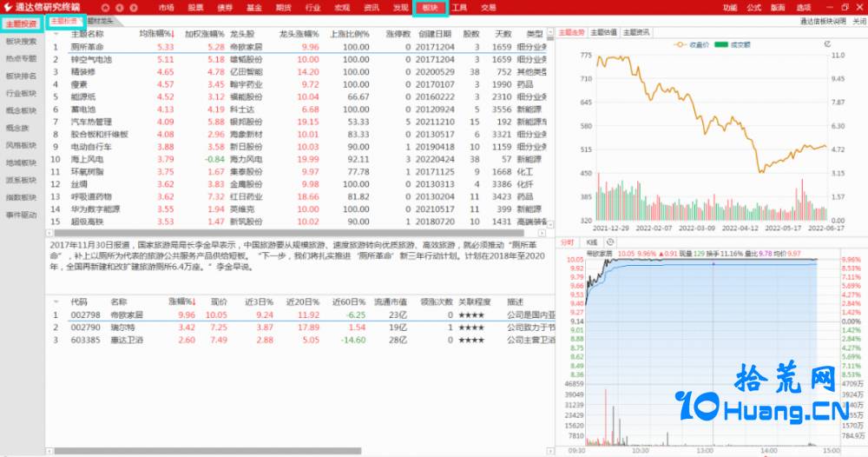This screenshot has height=457, width=868.
Task: Open the 宏观 menu
Action: click(x=342, y=8)
